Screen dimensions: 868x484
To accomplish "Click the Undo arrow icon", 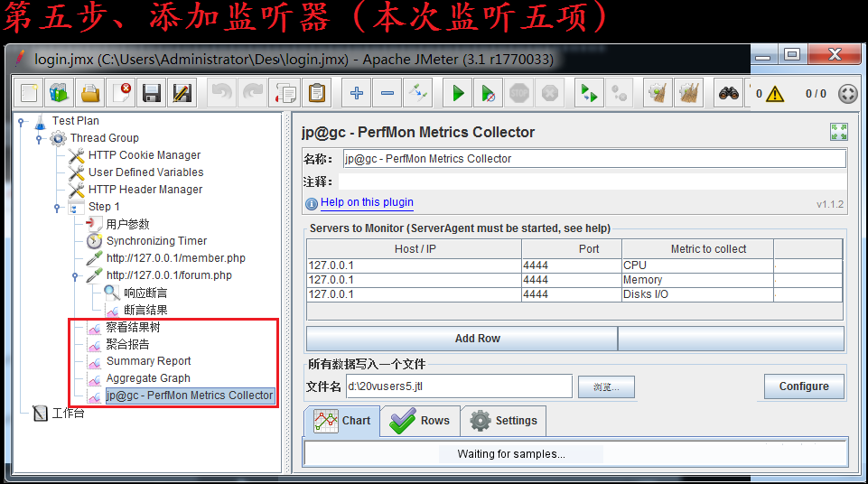I will (x=222, y=93).
